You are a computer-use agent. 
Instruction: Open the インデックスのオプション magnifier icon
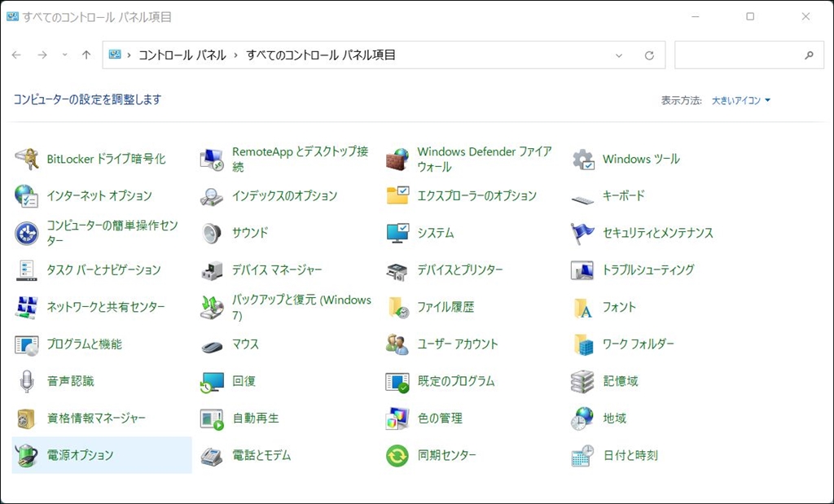pos(212,195)
